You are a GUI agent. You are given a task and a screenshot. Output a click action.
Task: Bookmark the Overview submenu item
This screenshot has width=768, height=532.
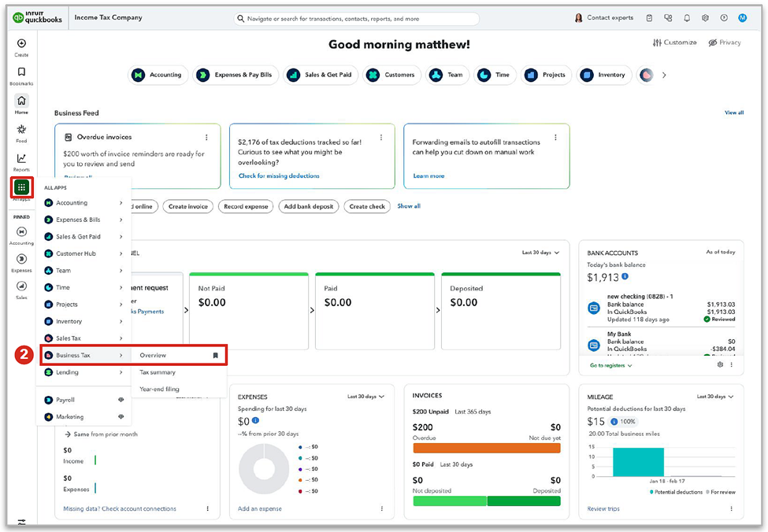click(215, 356)
